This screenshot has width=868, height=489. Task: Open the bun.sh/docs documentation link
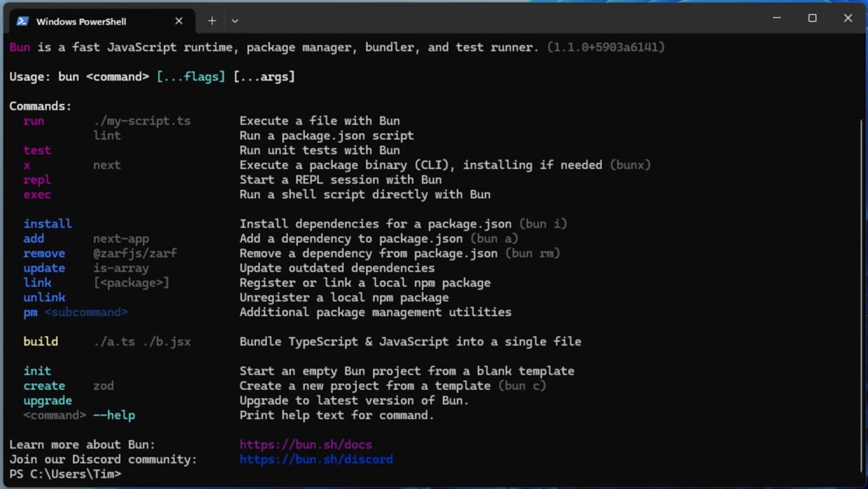click(305, 444)
